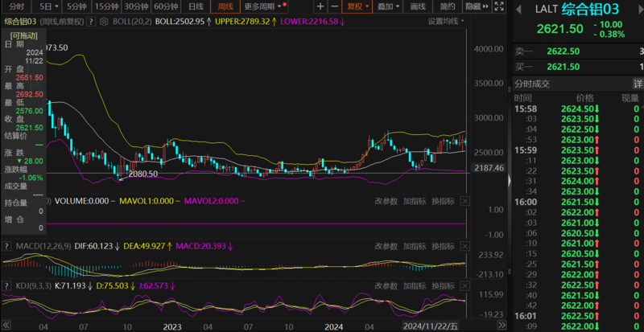Open the 复权 adjustment dropdown

click(356, 6)
